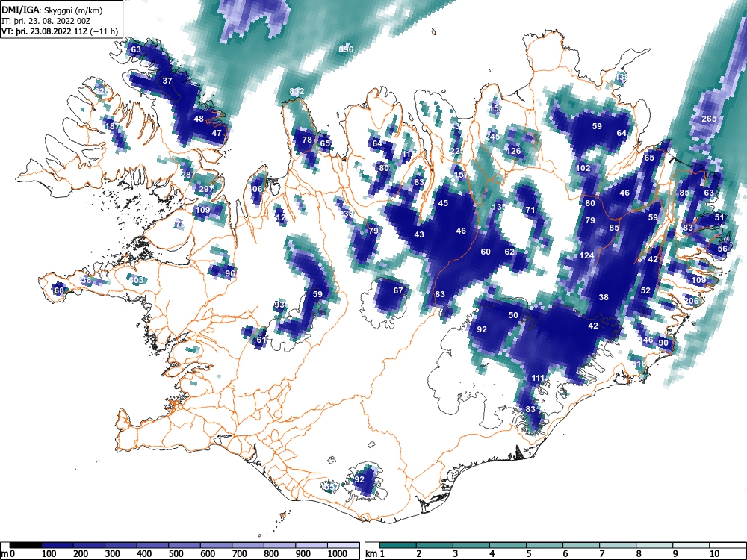Click the visibility value 68
747x560 pixels.
coord(59,290)
